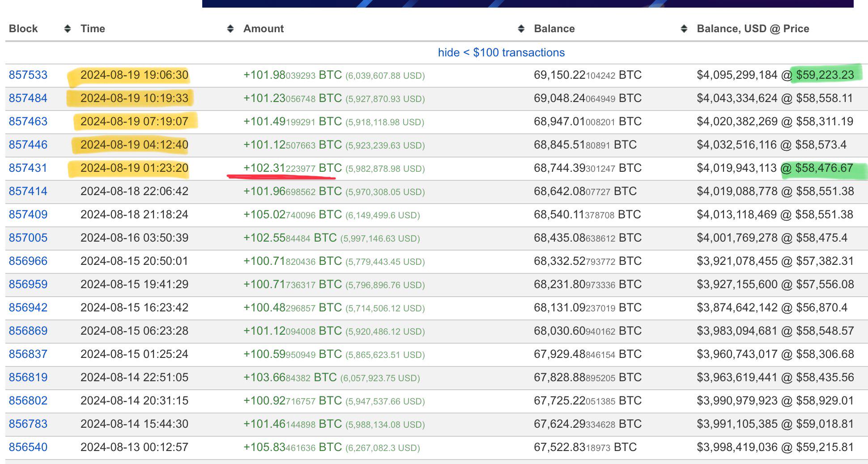Select time 2024-08-19 10:19:33
The width and height of the screenshot is (868, 464).
tap(134, 98)
